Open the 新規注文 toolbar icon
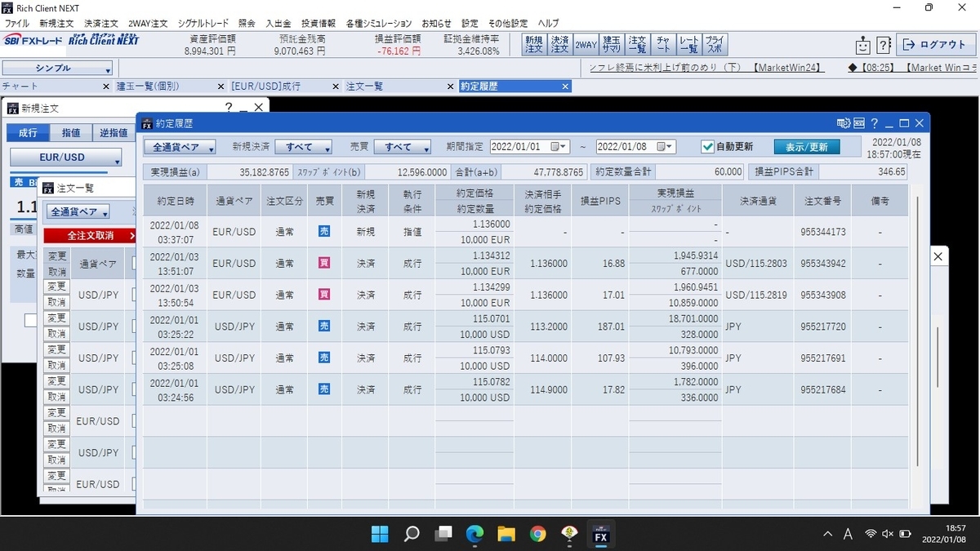This screenshot has width=980, height=551. coord(534,44)
